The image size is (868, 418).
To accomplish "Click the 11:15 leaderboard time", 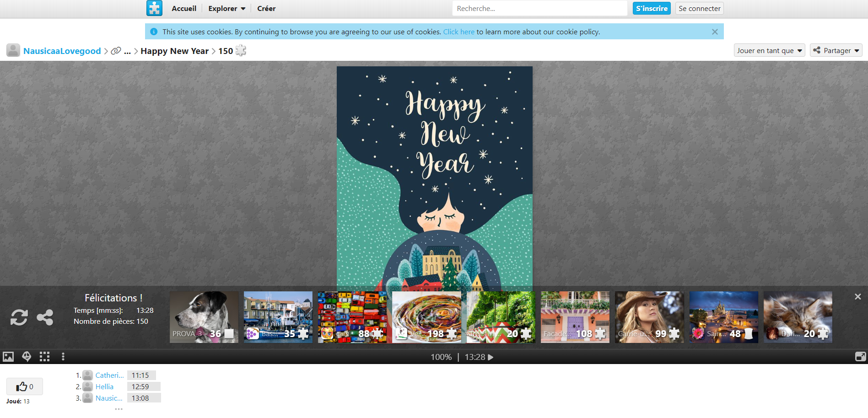I will (140, 375).
